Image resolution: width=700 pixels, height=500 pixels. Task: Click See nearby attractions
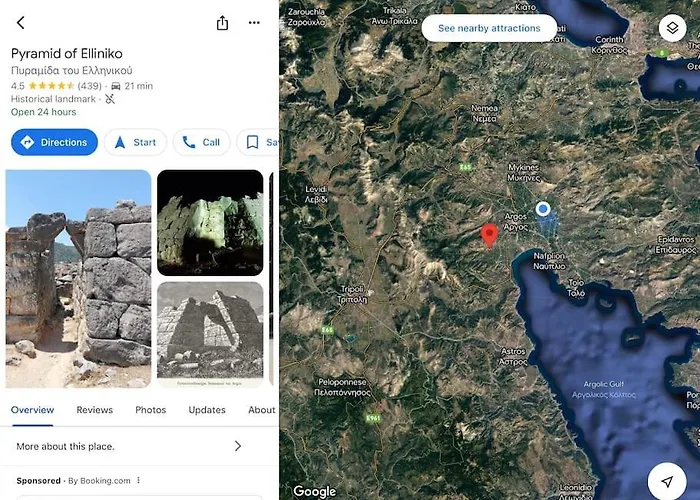coord(489,28)
